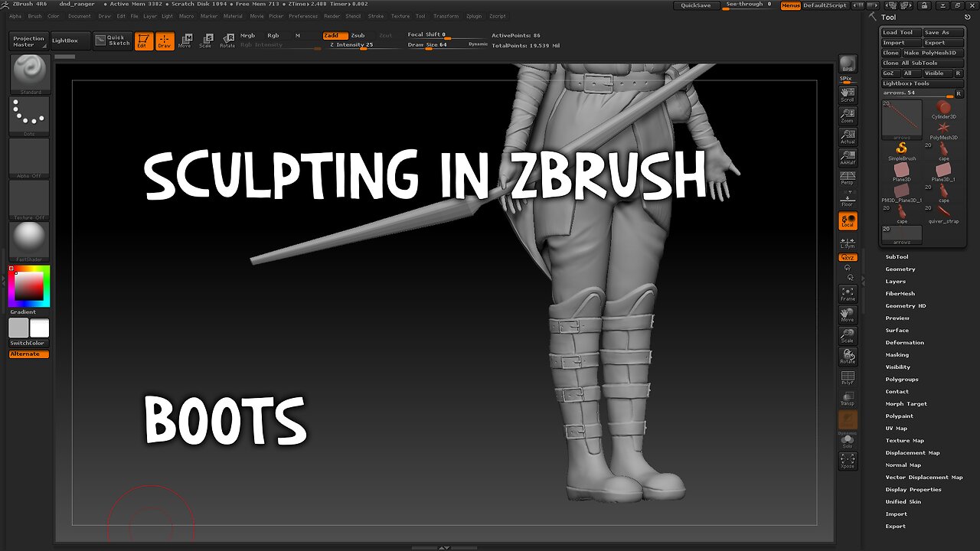Viewport: 980px width, 551px height.
Task: Click Clone All SubTools button
Action: (923, 63)
